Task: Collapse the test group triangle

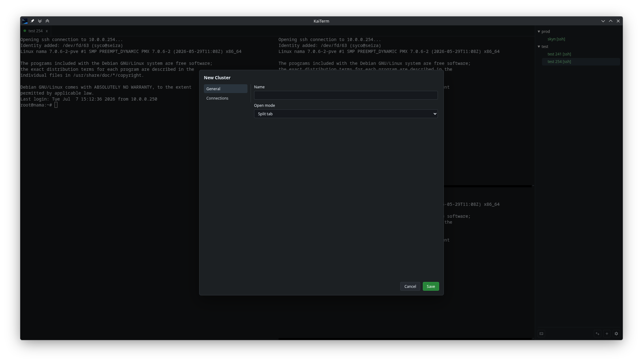Action: tap(539, 47)
